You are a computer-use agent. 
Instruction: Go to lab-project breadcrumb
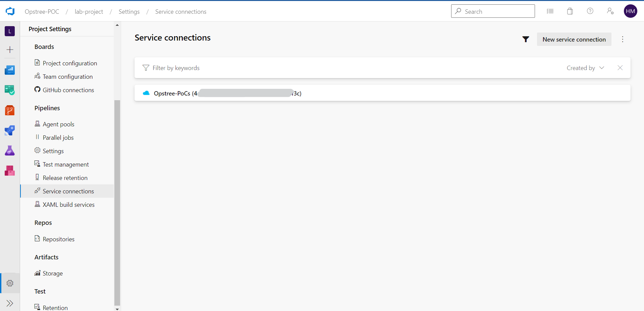pos(89,11)
